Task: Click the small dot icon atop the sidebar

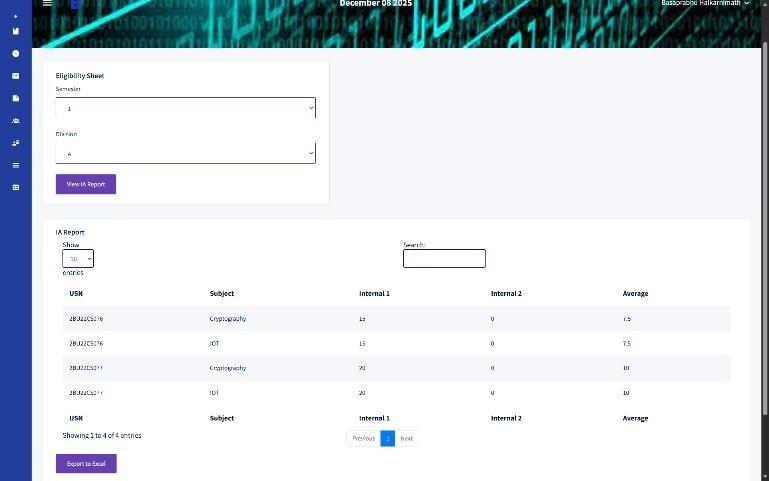Action: [16, 16]
